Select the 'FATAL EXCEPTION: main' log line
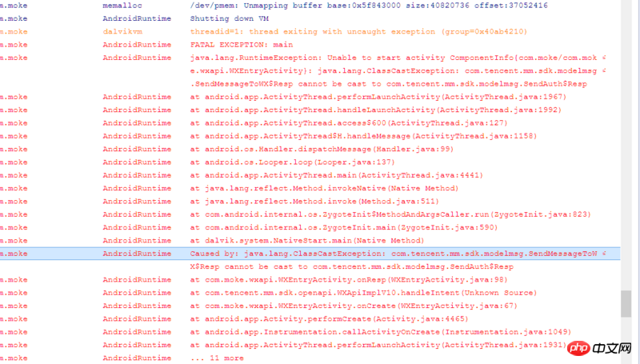The width and height of the screenshot is (640, 364). coord(242,45)
